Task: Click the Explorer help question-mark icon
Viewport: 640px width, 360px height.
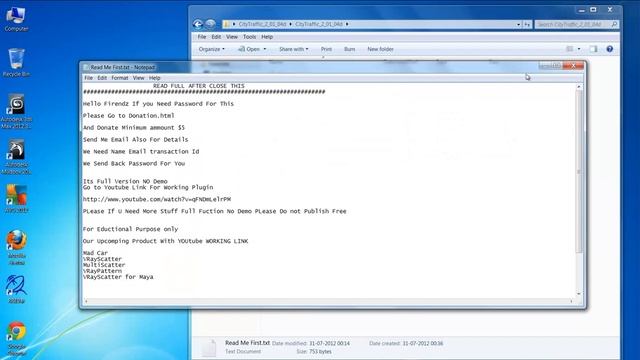Action: pos(609,49)
